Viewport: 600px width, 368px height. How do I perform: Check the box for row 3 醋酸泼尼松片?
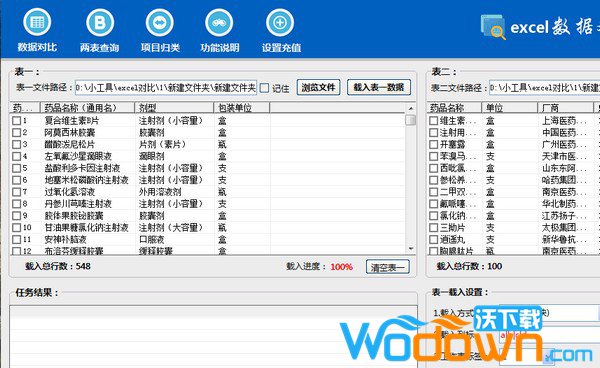pos(16,145)
